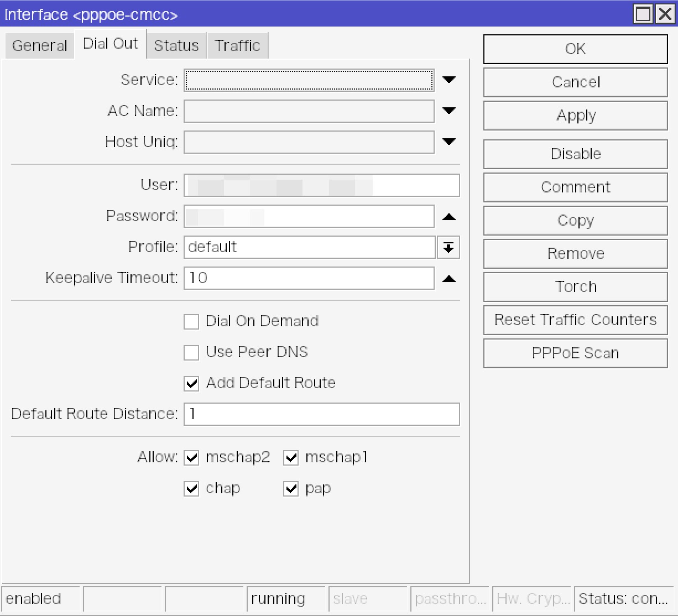Image resolution: width=678 pixels, height=616 pixels.
Task: Uncheck mschap2 authentication option
Action: tap(191, 458)
